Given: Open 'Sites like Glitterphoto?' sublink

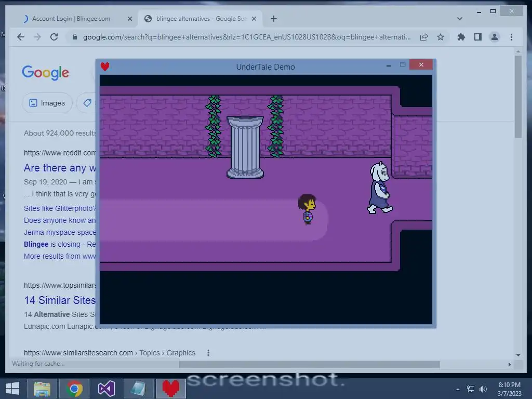Looking at the screenshot, I should [x=60, y=208].
